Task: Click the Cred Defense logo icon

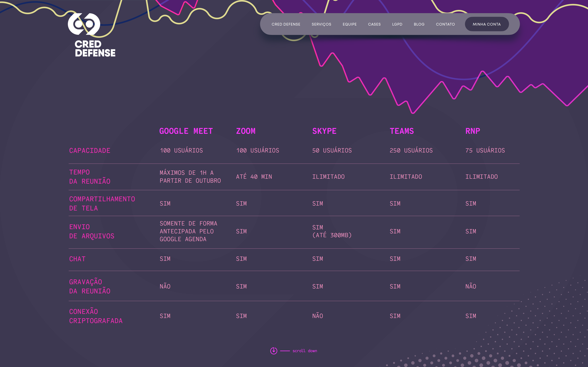Action: point(84,24)
